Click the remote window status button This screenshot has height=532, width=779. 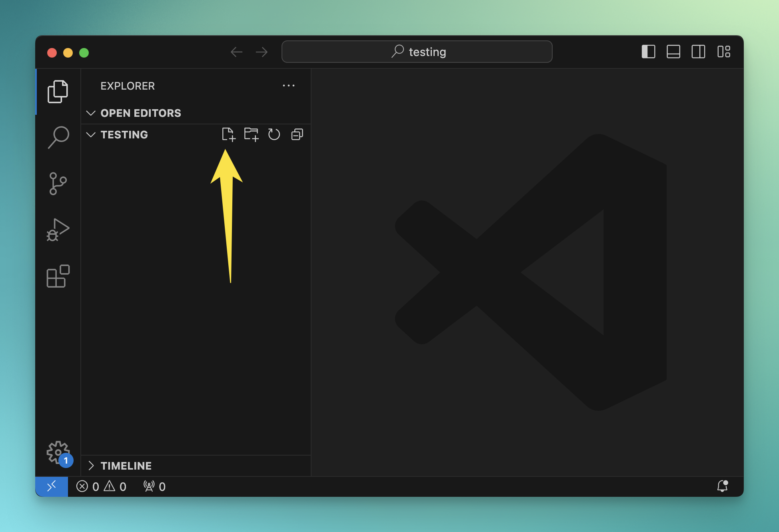(x=52, y=486)
